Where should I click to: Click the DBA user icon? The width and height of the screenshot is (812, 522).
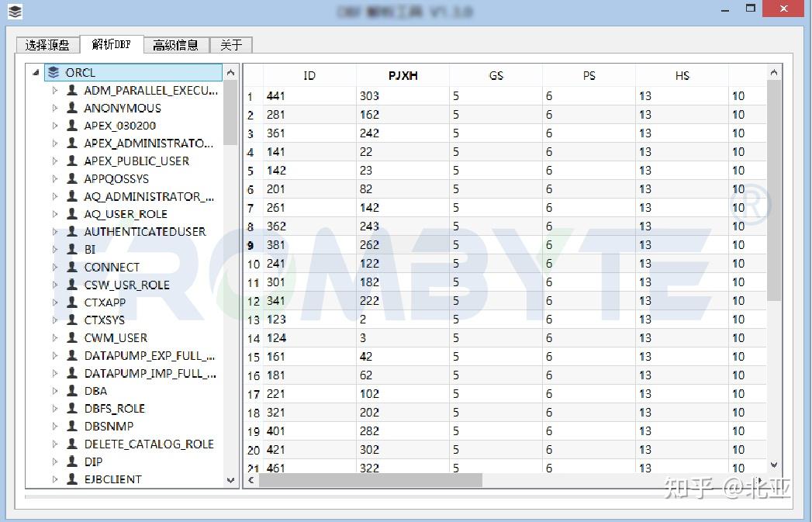coord(74,390)
